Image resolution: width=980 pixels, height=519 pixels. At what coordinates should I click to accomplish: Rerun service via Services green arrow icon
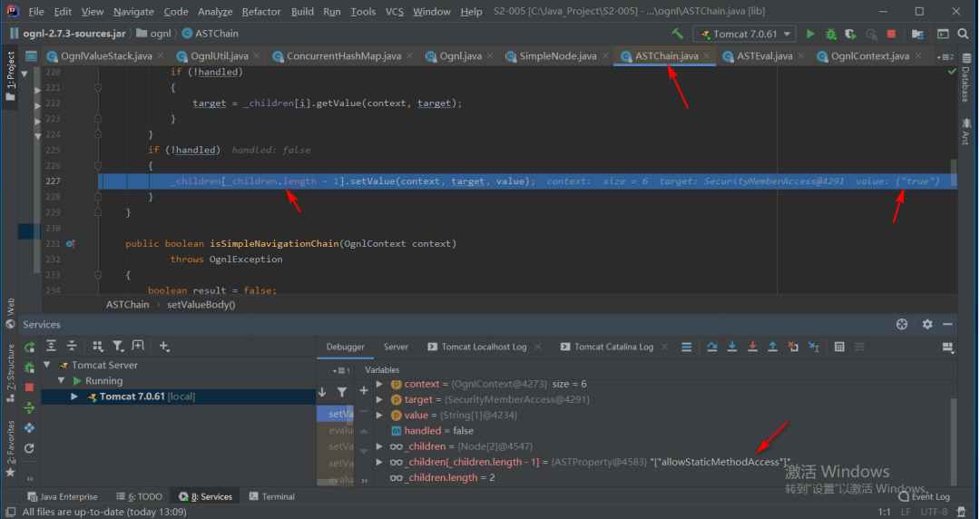click(29, 347)
